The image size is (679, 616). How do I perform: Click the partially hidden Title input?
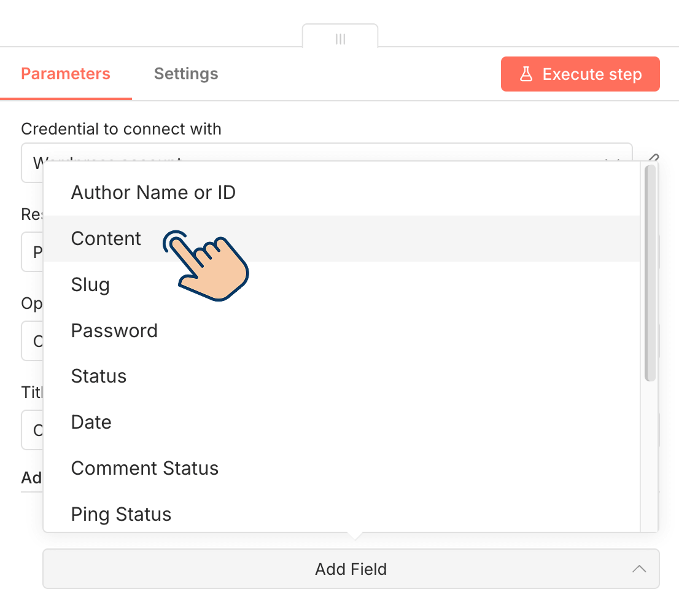pos(32,430)
